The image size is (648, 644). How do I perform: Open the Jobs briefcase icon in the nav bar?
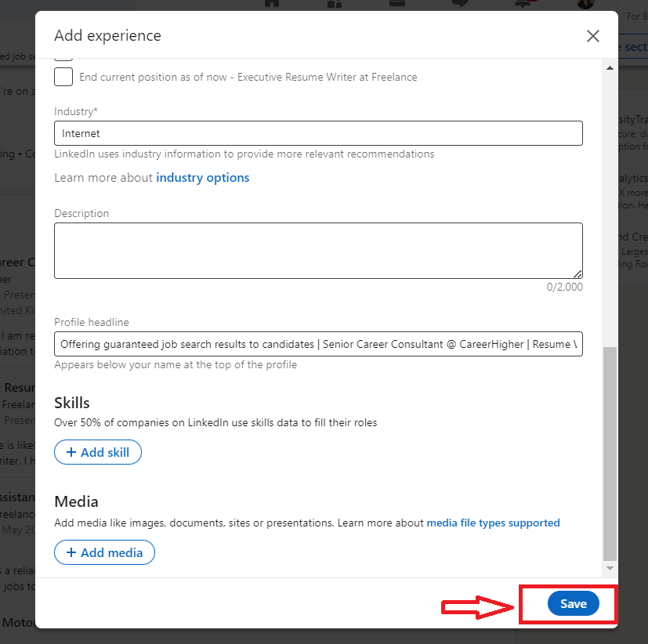[397, 3]
